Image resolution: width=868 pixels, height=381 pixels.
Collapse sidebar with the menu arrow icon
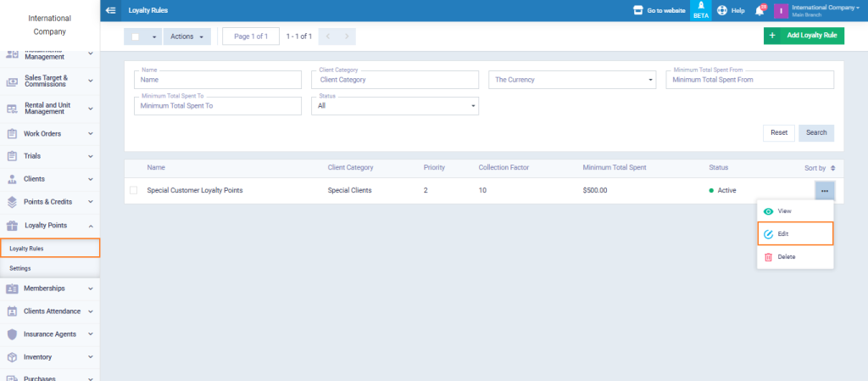[111, 10]
